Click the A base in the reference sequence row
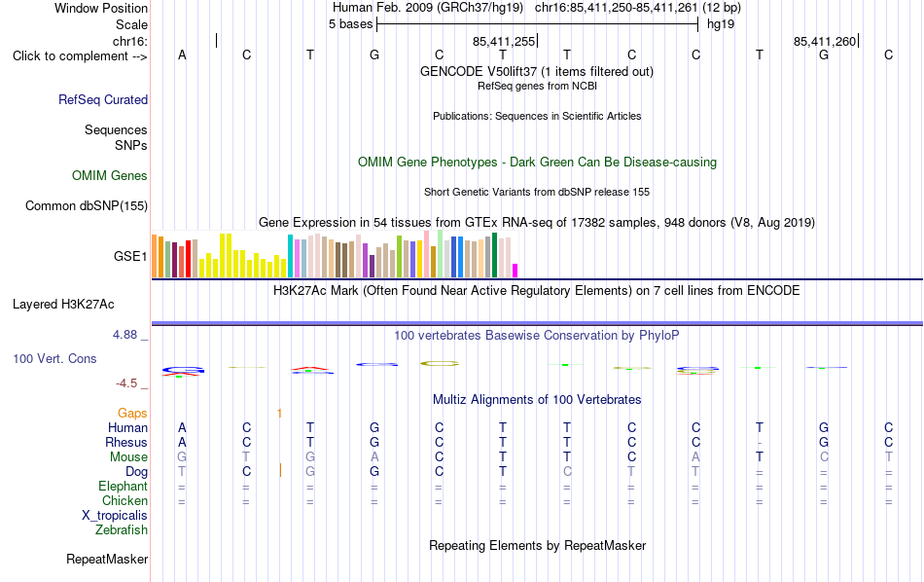This screenshot has height=582, width=924. pyautogui.click(x=182, y=55)
